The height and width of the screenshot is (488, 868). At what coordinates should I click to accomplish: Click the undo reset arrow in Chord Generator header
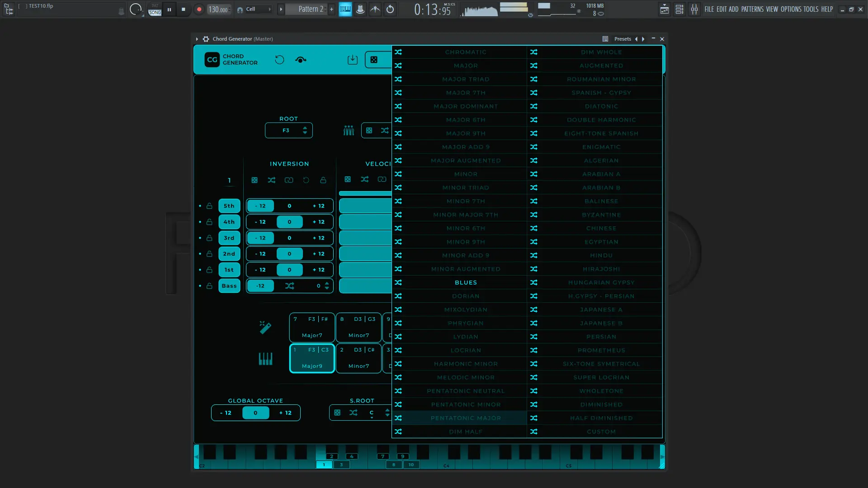(279, 60)
